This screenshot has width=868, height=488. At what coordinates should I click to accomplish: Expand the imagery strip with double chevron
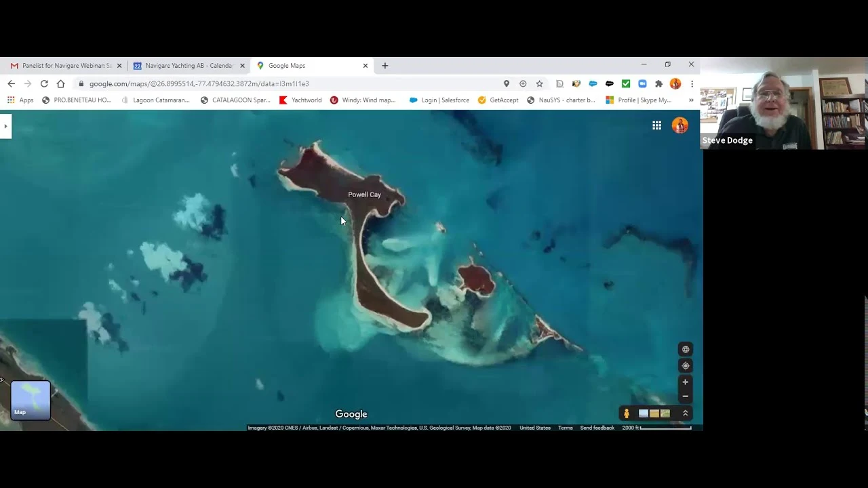pos(685,413)
